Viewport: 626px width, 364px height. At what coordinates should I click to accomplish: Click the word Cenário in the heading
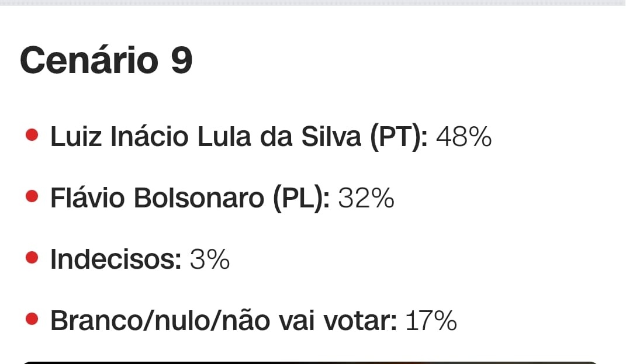[x=89, y=60]
